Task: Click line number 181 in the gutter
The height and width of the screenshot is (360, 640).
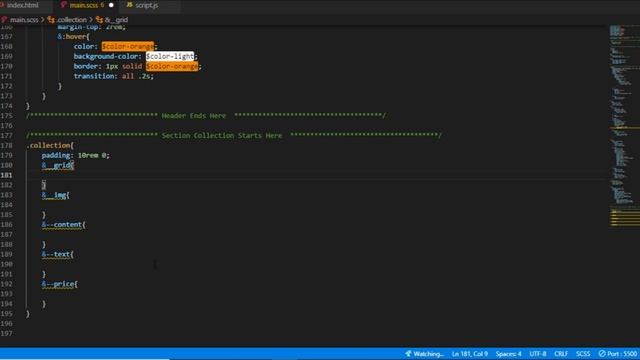Action: point(7,175)
